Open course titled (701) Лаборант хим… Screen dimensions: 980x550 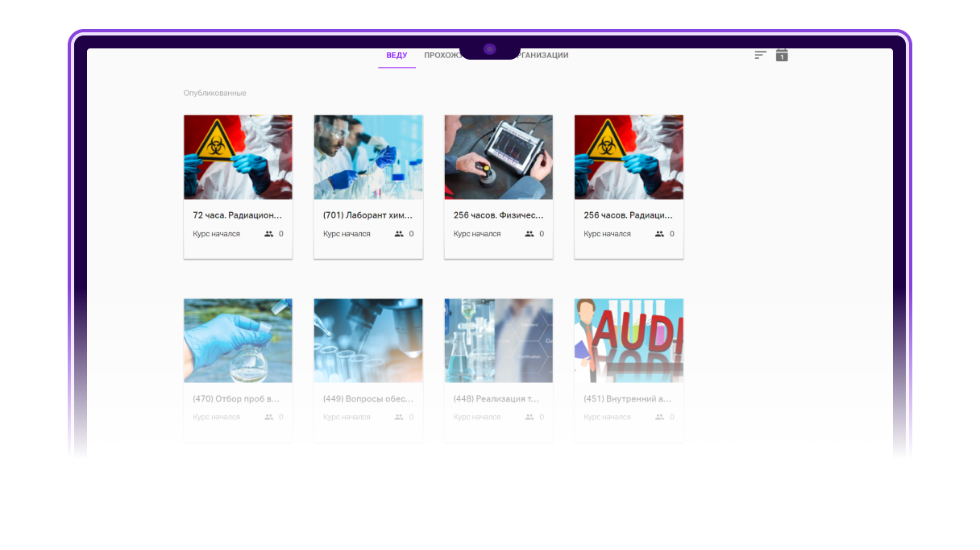click(x=367, y=215)
